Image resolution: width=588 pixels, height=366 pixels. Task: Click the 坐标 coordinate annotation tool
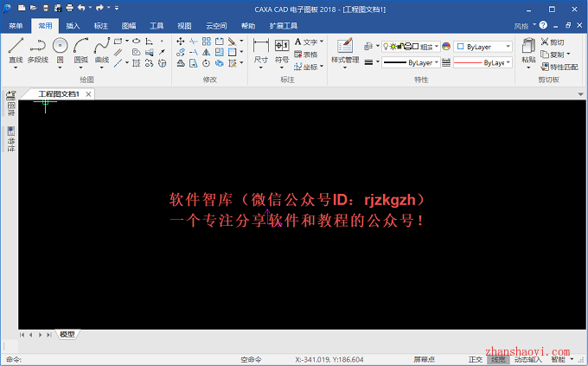point(306,67)
